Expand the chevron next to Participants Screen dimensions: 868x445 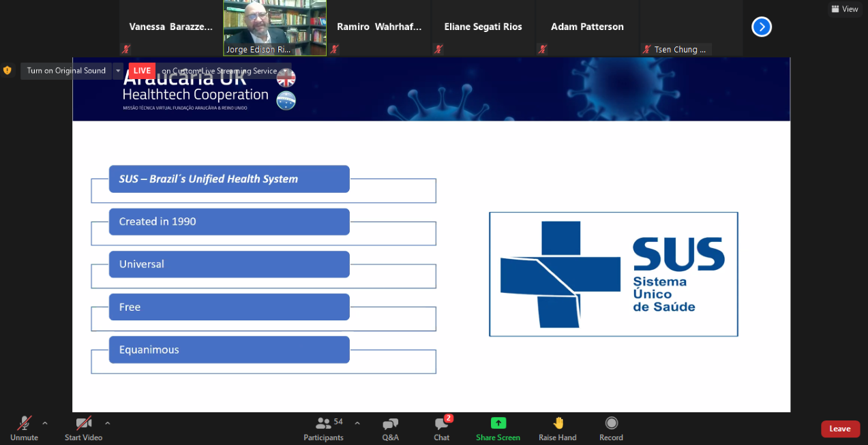coord(357,423)
